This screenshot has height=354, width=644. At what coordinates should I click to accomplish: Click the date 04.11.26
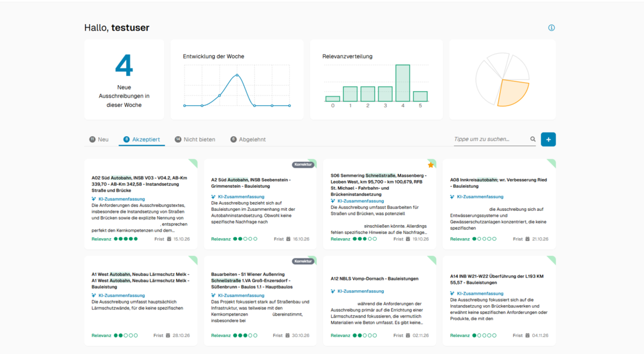click(x=540, y=335)
